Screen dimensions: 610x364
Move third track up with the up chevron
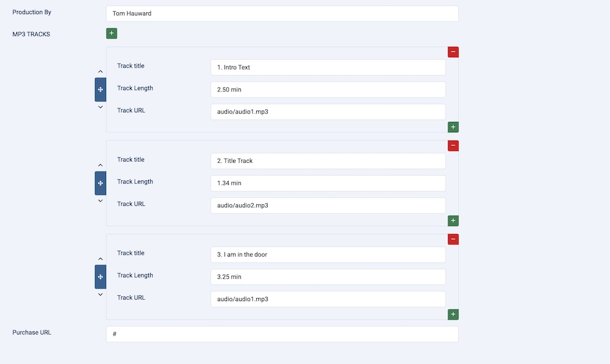pyautogui.click(x=101, y=259)
